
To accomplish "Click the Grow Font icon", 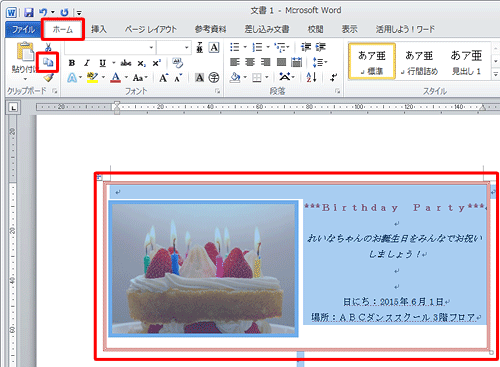I will pos(163,78).
